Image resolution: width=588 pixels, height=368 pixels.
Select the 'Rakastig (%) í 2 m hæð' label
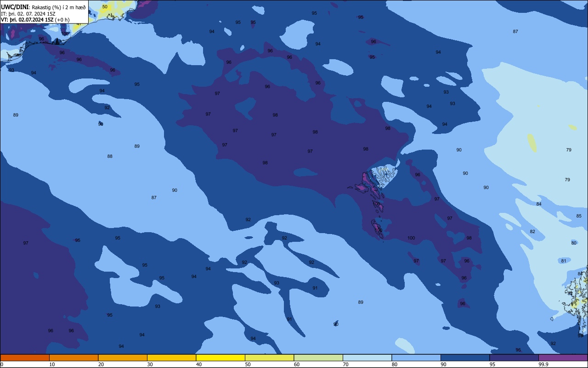(x=59, y=7)
